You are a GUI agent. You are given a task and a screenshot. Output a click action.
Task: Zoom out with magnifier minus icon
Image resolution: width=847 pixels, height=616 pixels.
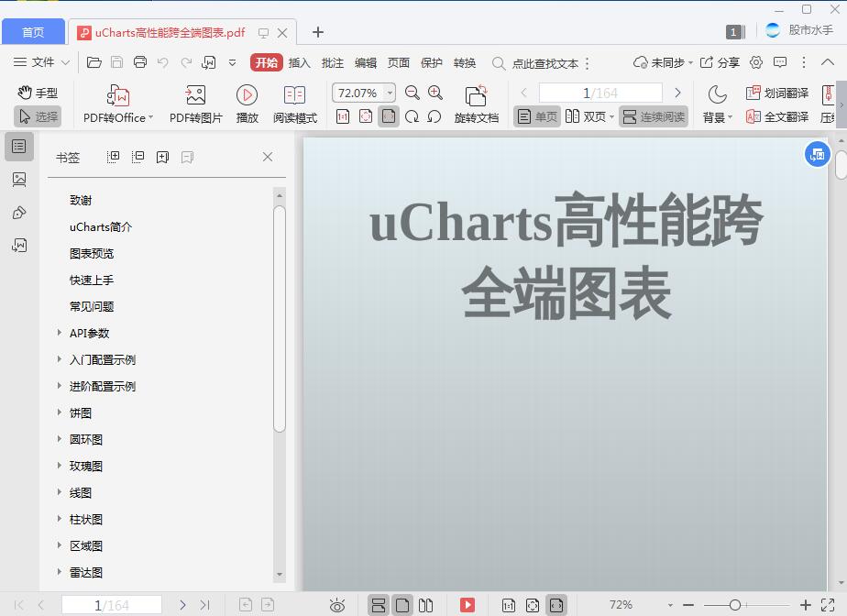pos(412,93)
